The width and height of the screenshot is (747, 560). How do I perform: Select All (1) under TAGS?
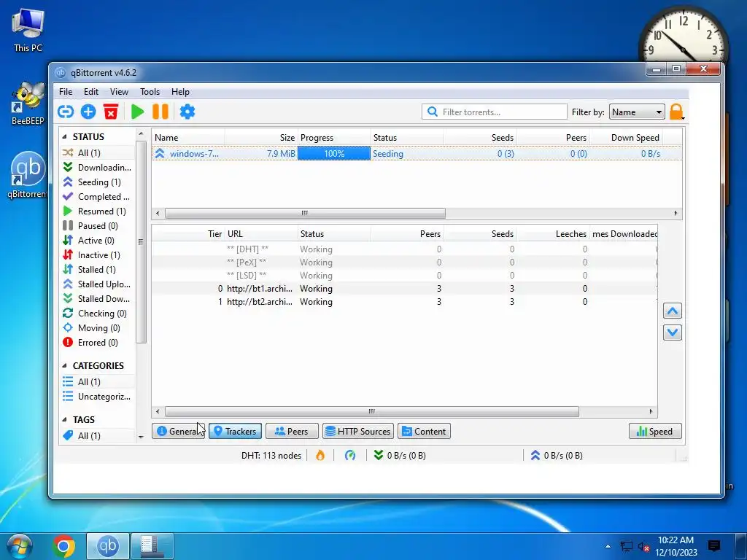tap(97, 436)
